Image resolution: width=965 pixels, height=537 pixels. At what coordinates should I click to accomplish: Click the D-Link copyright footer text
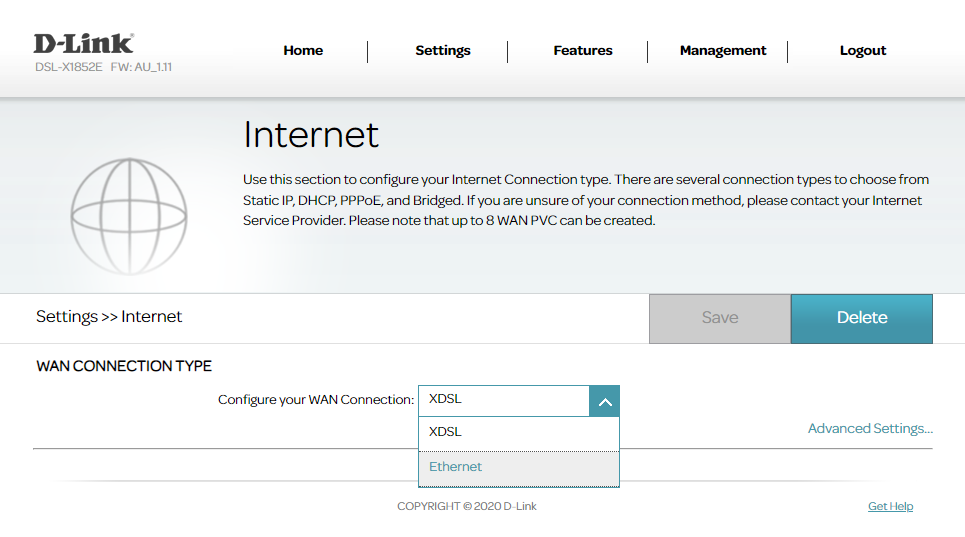pos(466,507)
